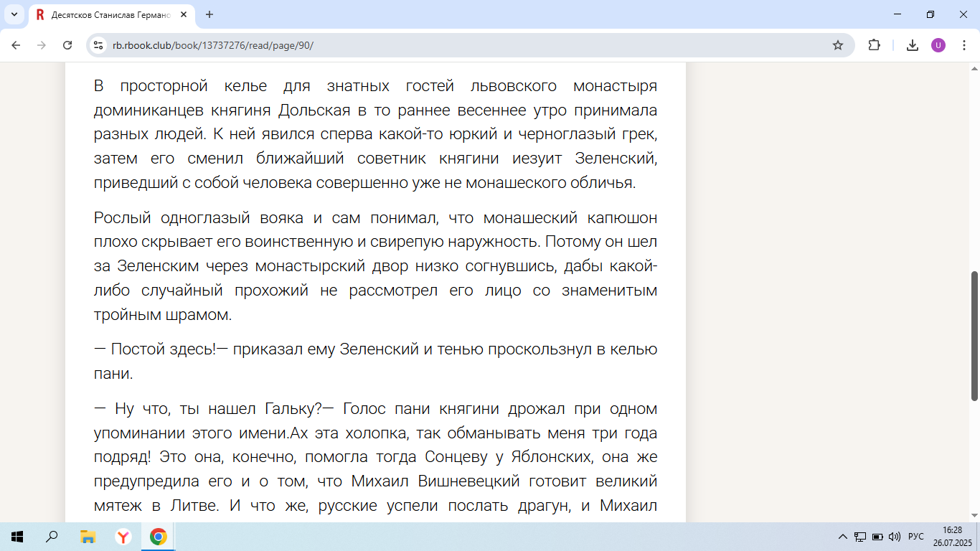Open Windows taskbar search
The image size is (980, 551).
pyautogui.click(x=52, y=537)
